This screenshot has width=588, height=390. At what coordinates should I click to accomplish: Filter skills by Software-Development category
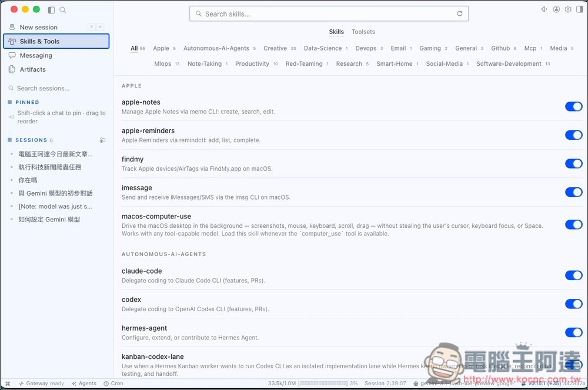point(513,63)
